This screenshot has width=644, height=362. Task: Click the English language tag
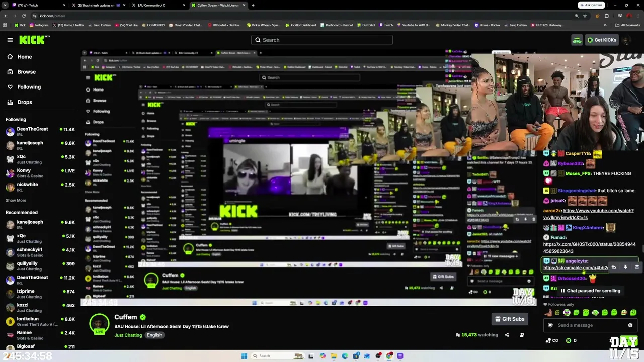[x=154, y=335]
